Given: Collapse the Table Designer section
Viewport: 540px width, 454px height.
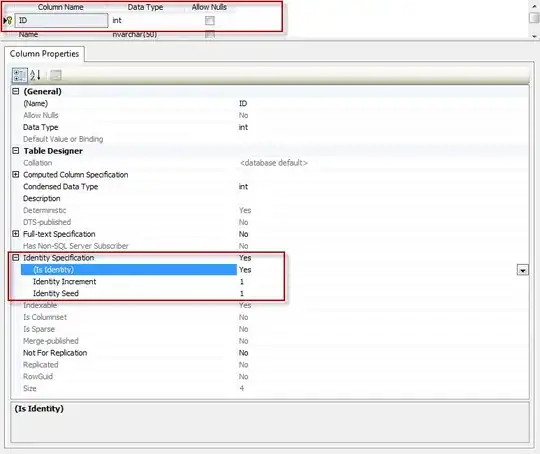Looking at the screenshot, I should coord(15,151).
